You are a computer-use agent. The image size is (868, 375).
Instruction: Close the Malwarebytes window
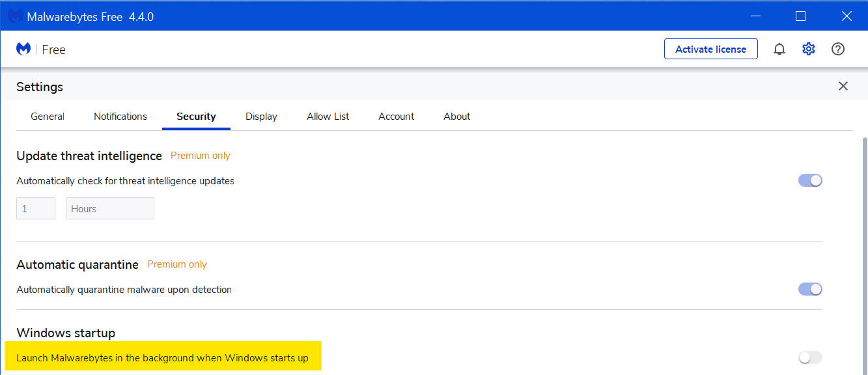846,16
